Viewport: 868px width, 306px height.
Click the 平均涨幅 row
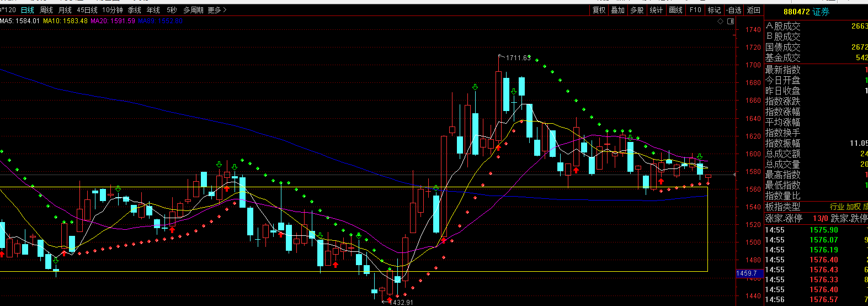pos(816,122)
